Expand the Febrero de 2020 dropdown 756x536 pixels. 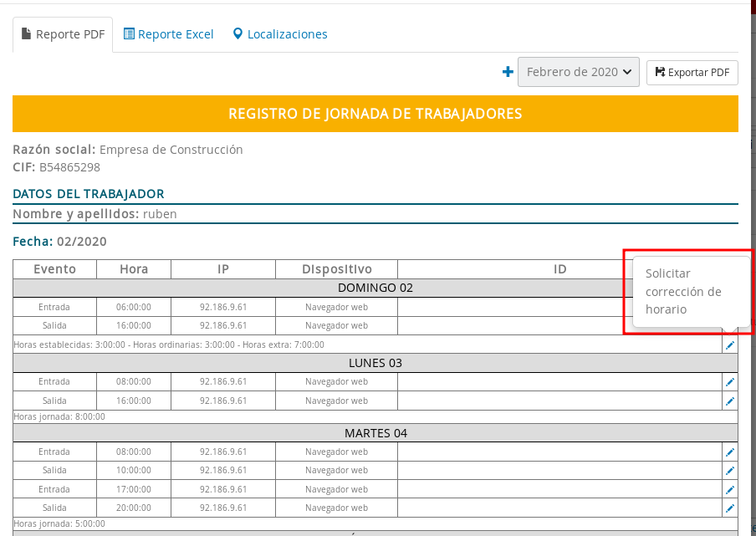click(x=579, y=72)
